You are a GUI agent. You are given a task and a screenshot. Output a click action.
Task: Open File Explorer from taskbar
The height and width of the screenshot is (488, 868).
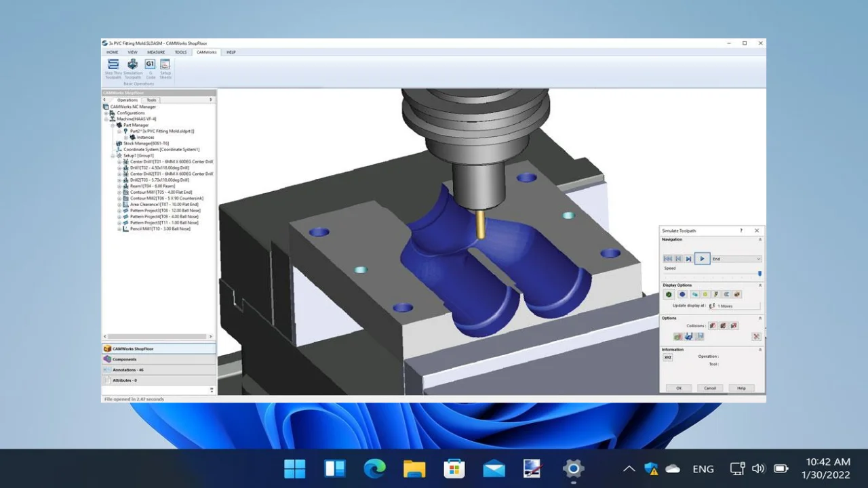pos(414,468)
